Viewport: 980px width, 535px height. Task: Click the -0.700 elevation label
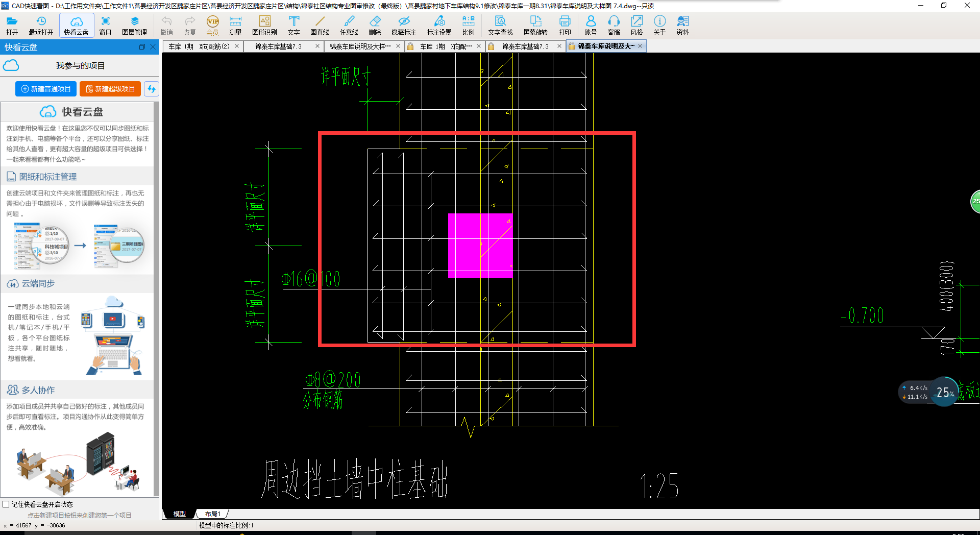point(862,315)
